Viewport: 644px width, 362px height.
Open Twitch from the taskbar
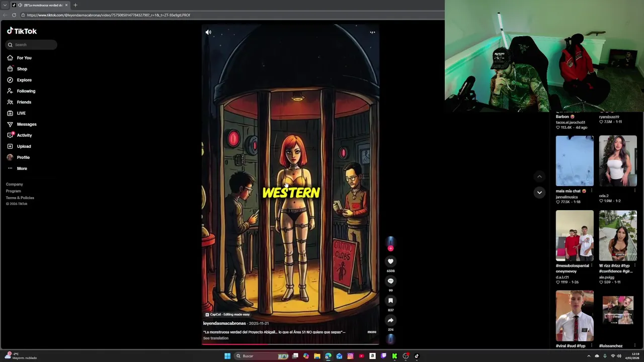tap(383, 356)
